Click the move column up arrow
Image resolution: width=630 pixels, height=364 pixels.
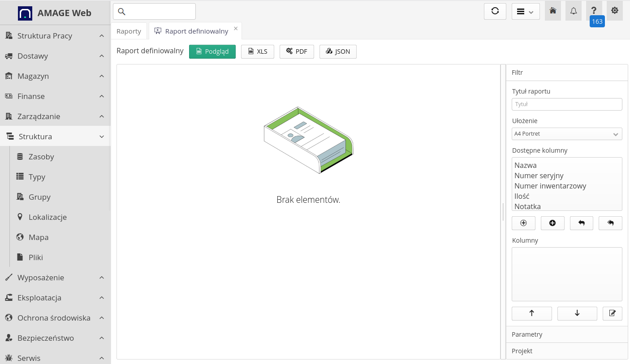(x=531, y=313)
